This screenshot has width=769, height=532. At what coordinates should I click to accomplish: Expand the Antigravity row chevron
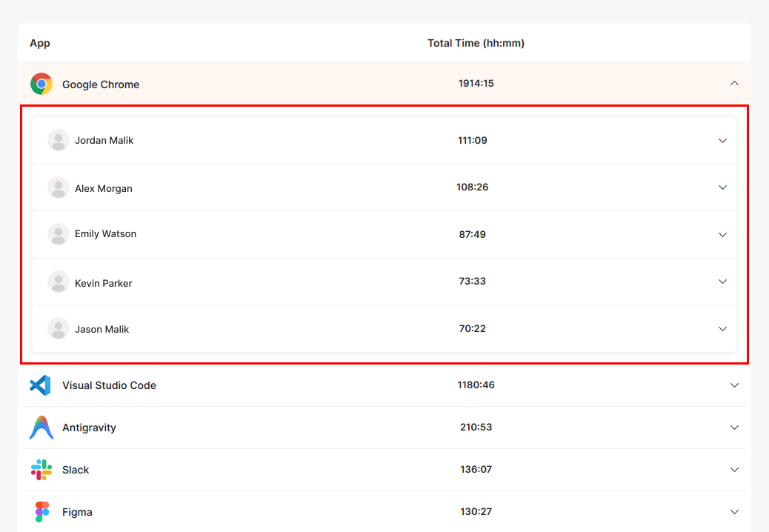[x=734, y=428]
